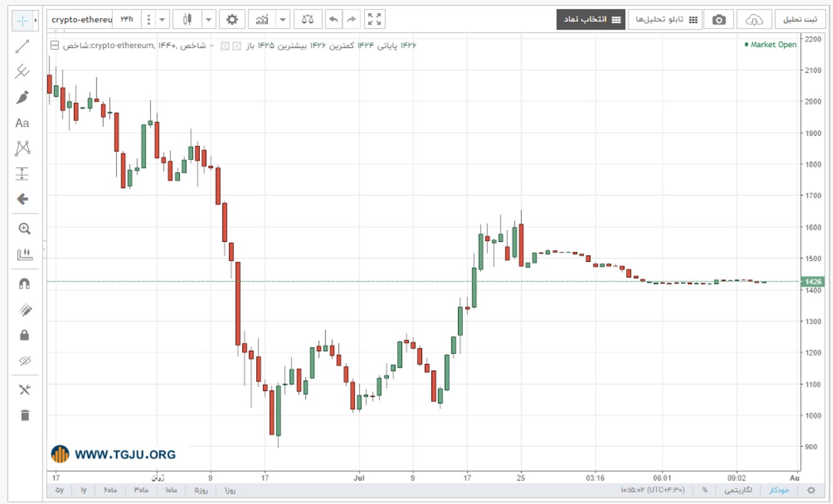
Task: Toggle logarithmic scale (لگاریتمی)
Action: [x=737, y=490]
